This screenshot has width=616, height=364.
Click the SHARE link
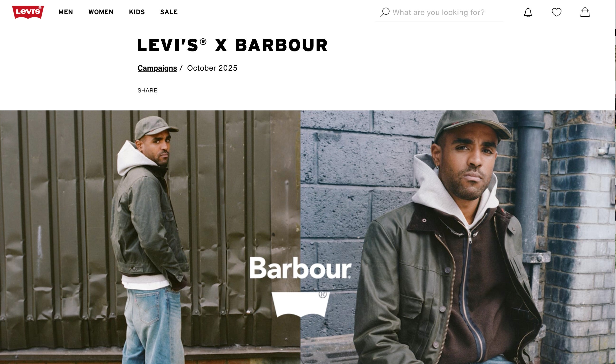[x=147, y=91]
